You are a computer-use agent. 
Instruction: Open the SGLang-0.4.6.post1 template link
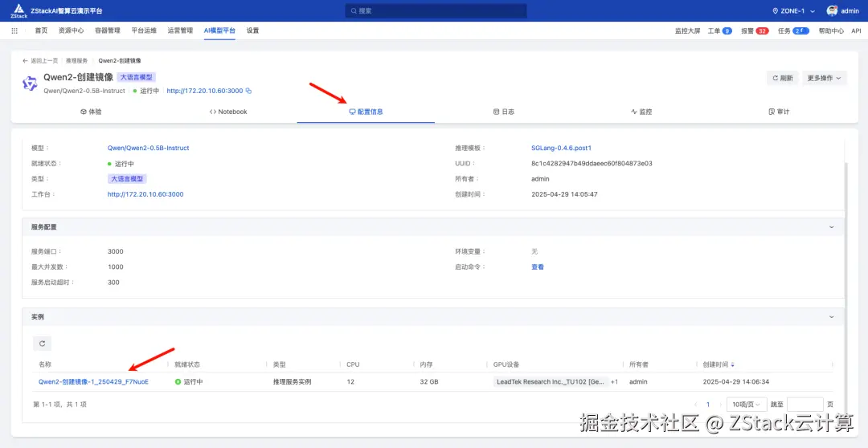click(561, 149)
